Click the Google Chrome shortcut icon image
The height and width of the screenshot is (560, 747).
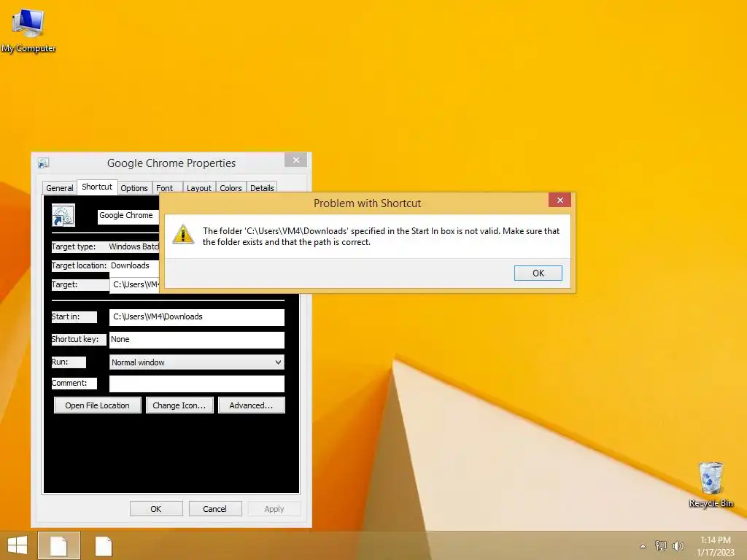pos(63,215)
